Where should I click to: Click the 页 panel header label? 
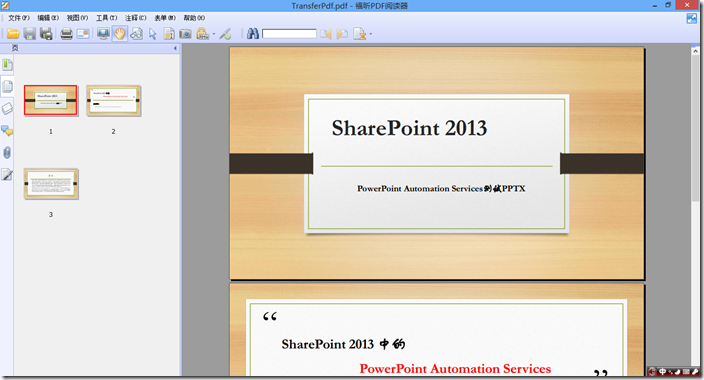click(15, 48)
